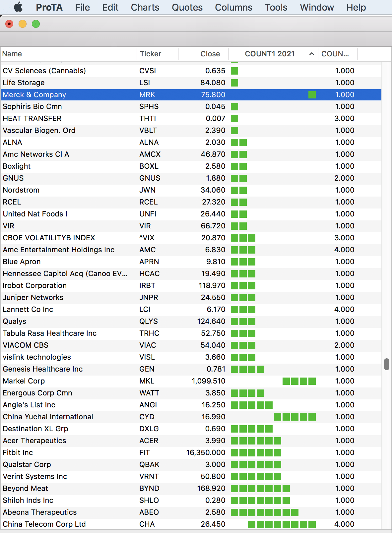Sort by the Ticker column header

[158, 54]
